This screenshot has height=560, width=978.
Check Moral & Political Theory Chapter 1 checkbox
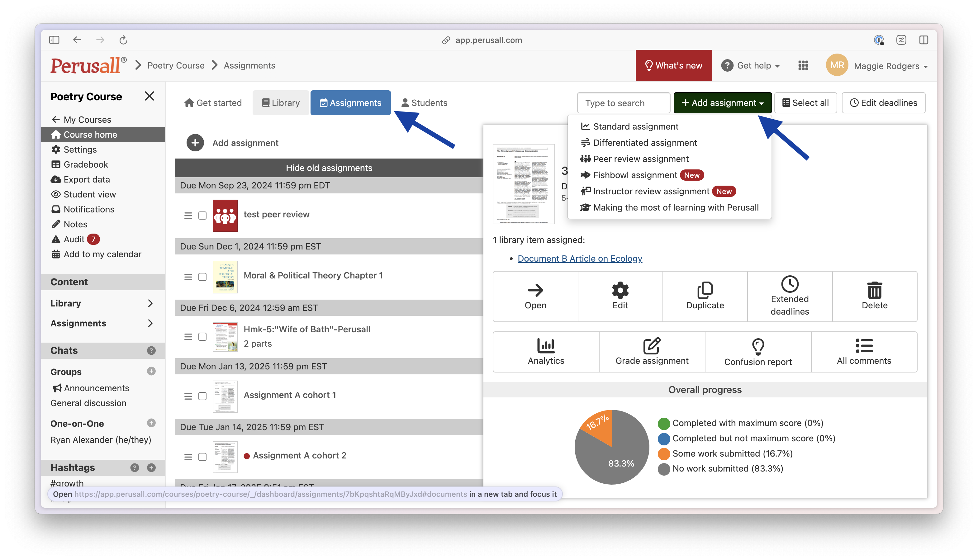click(x=202, y=277)
